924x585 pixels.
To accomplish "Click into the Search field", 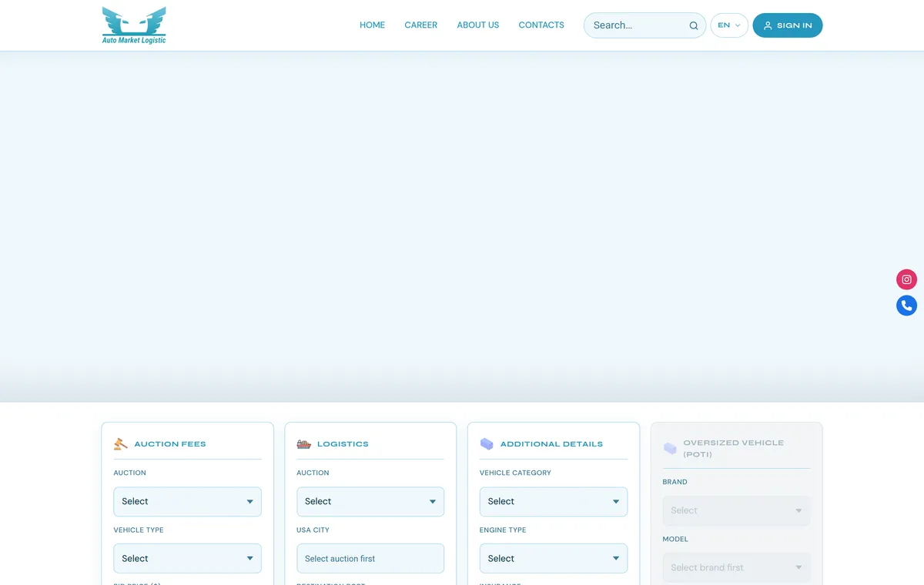I will (x=644, y=25).
